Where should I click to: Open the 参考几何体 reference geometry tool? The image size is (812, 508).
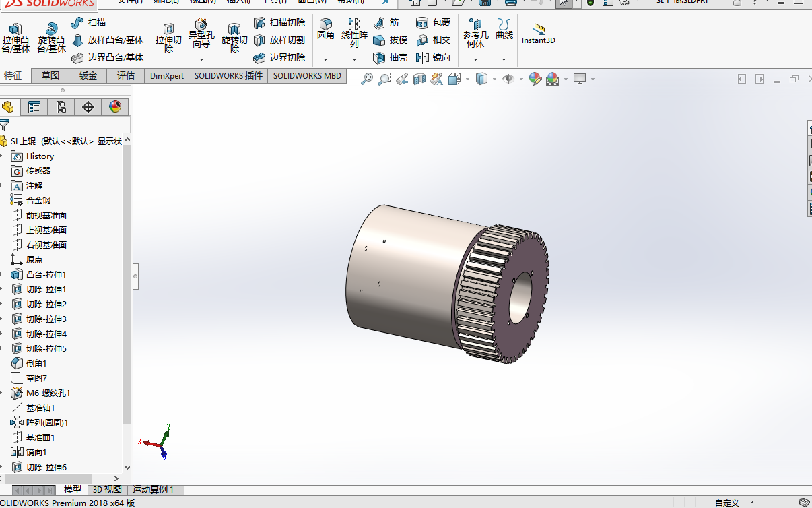(x=475, y=33)
